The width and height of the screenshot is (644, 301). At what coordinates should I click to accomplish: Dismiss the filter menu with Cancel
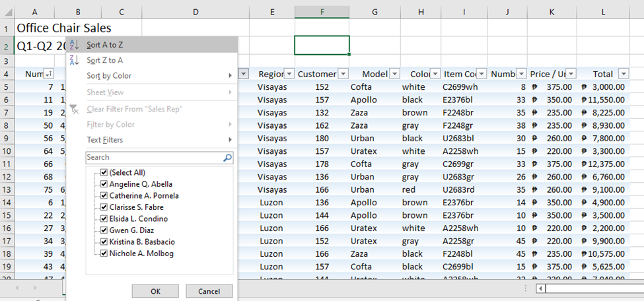209,291
